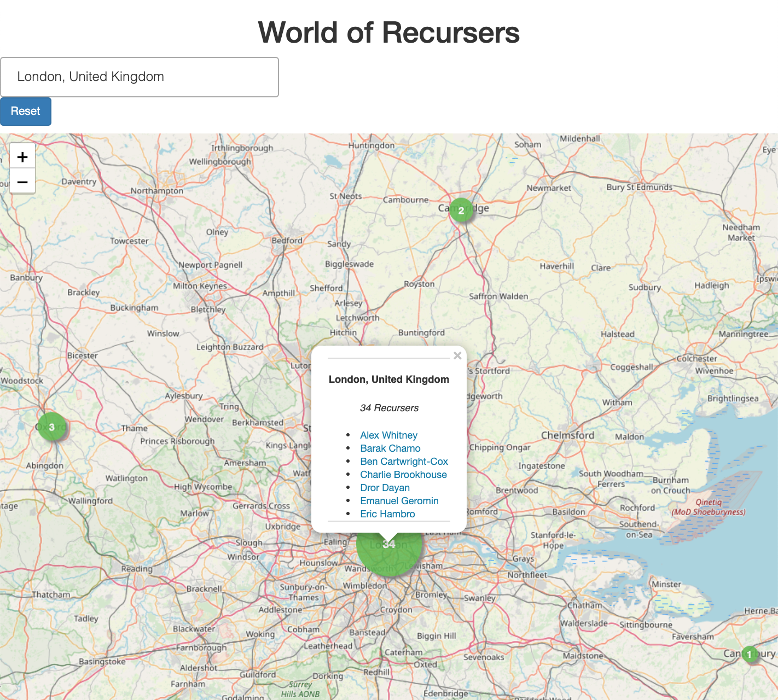Open Emanuel Geromin's profile link
Screen dimensions: 778x700
(399, 501)
